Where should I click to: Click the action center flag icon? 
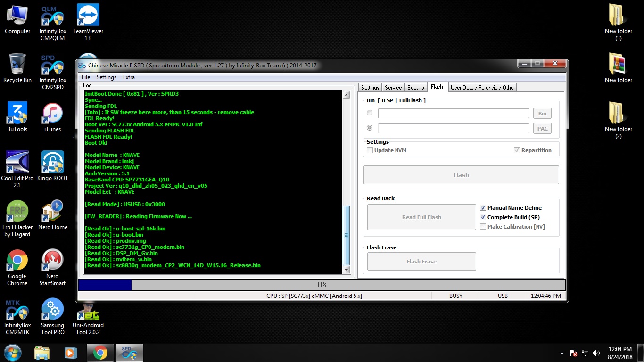[x=574, y=353]
